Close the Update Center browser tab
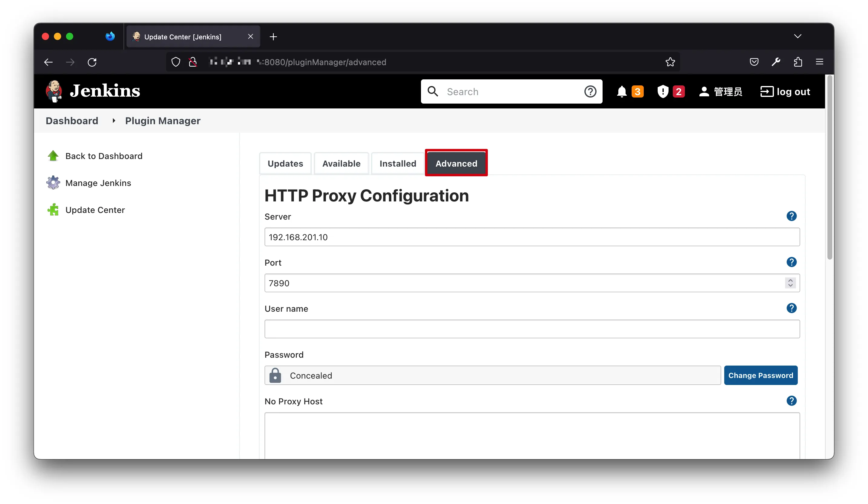Image resolution: width=868 pixels, height=504 pixels. point(250,37)
